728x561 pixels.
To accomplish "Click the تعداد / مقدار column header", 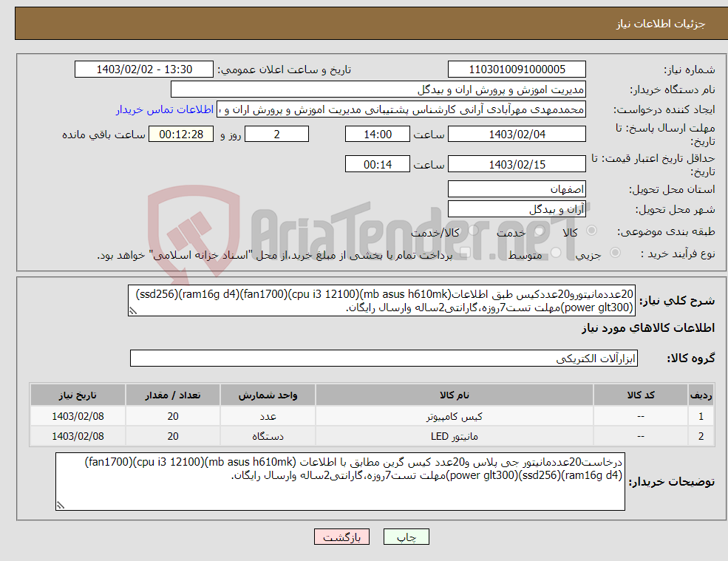I will [173, 395].
